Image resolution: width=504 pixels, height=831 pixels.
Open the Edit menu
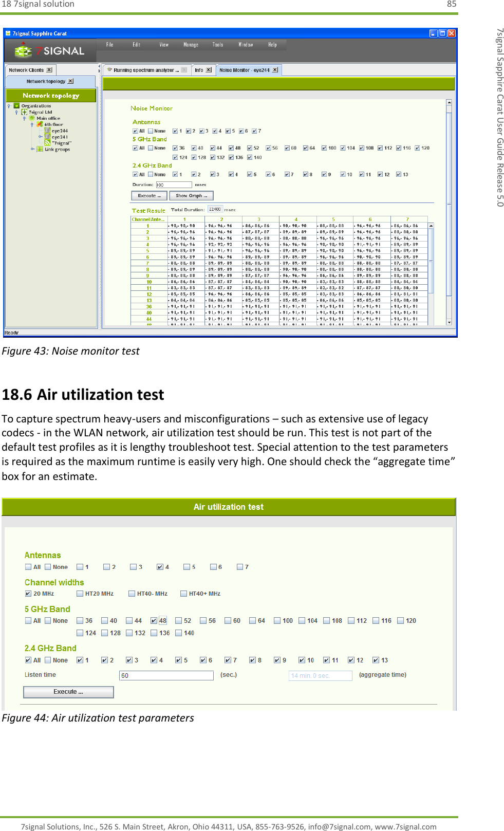pyautogui.click(x=136, y=45)
